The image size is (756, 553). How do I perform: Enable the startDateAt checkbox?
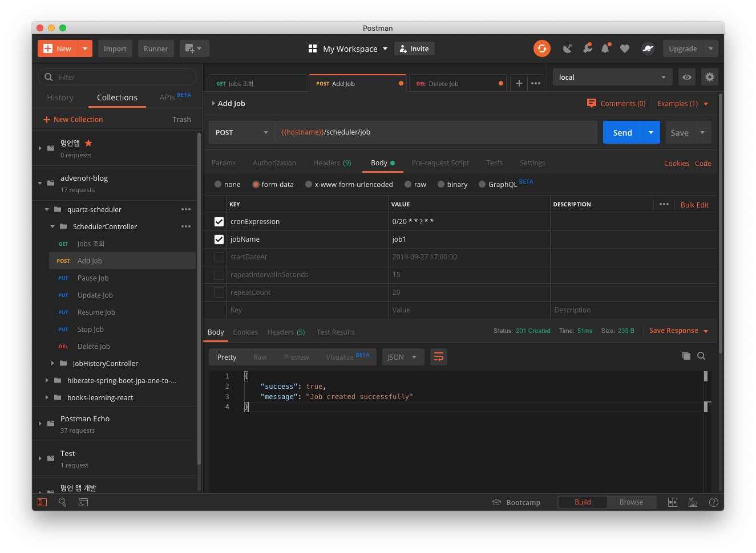219,257
